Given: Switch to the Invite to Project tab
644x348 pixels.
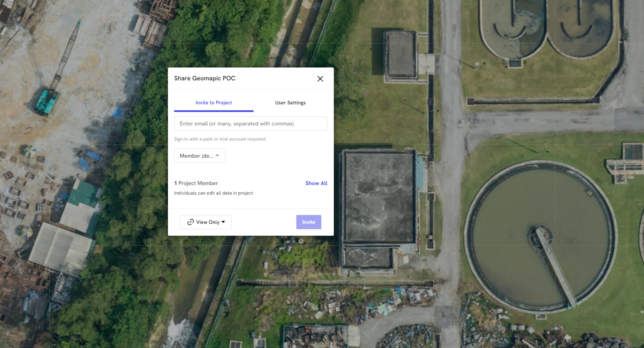Looking at the screenshot, I should 214,103.
